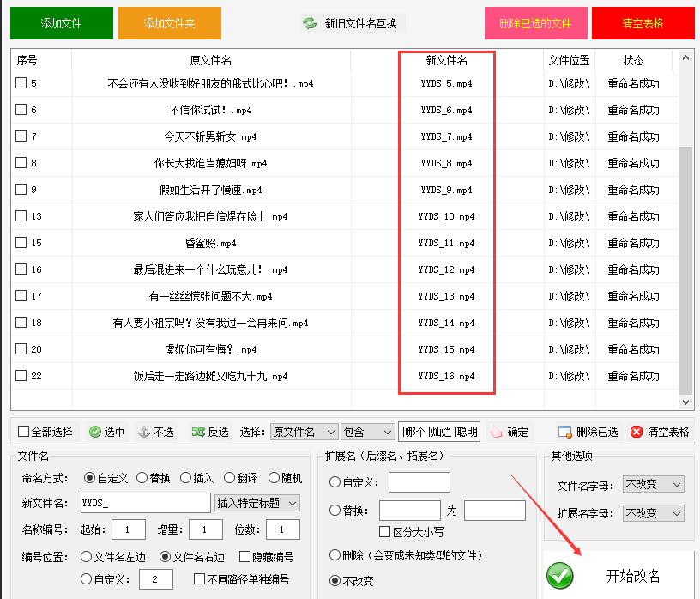Select the 翻译 naming mode radio

(229, 478)
